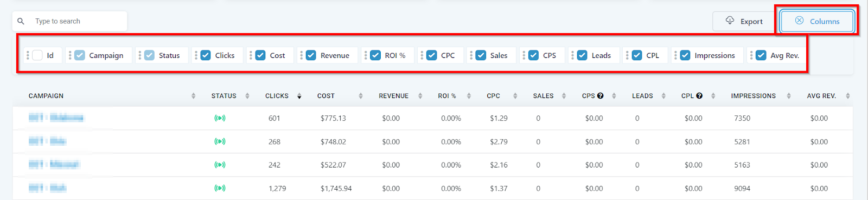This screenshot has height=200, width=868.
Task: Grab the drag handle beside Avg Rev. chip
Action: point(751,55)
